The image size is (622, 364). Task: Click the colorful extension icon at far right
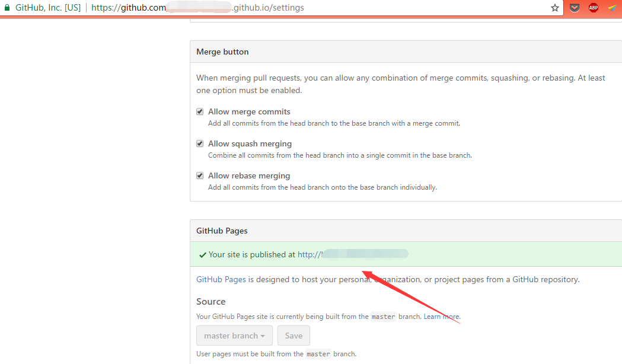[x=612, y=8]
